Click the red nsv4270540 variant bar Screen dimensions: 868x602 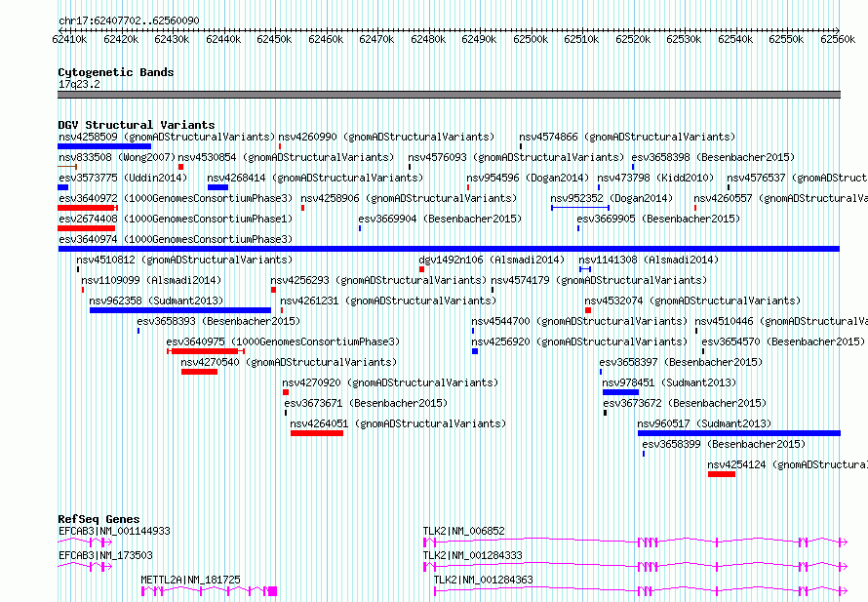pos(199,372)
